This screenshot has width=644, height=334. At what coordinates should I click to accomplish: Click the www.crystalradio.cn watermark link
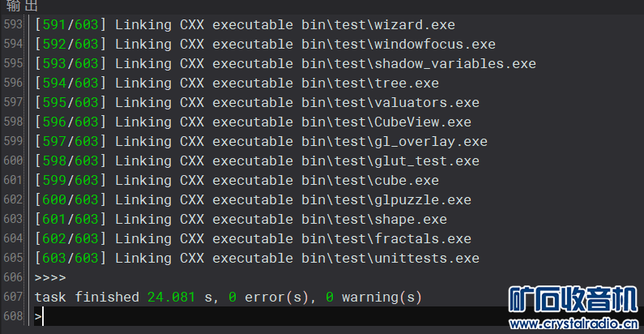click(572, 324)
